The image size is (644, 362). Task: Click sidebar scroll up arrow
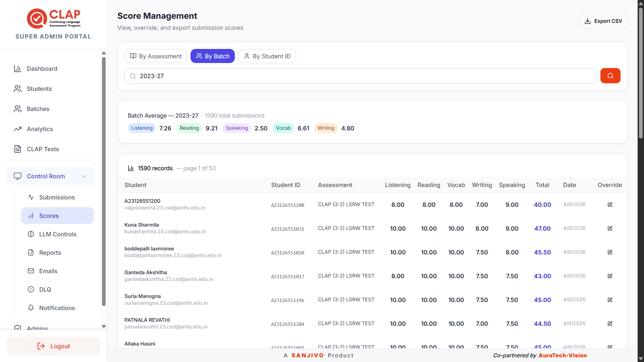pos(104,53)
